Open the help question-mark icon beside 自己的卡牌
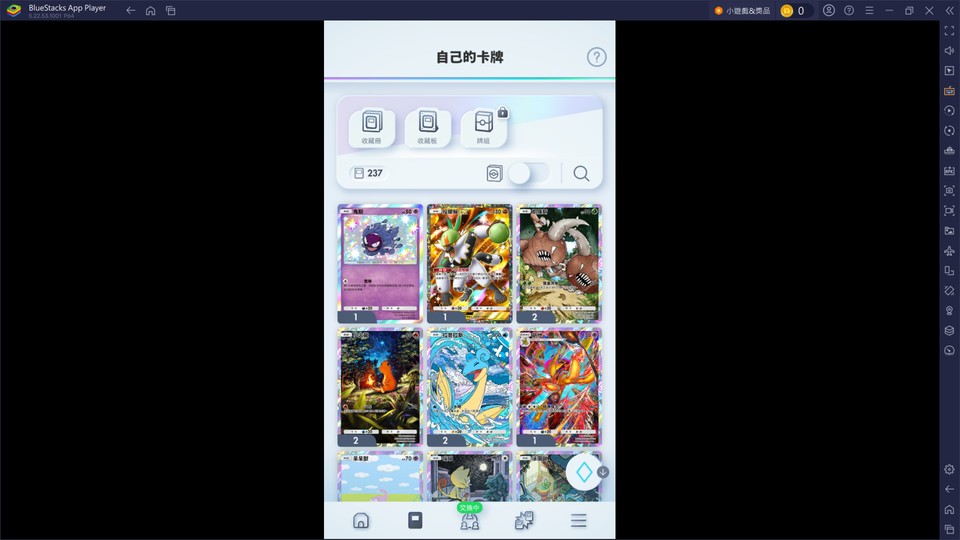 (596, 57)
